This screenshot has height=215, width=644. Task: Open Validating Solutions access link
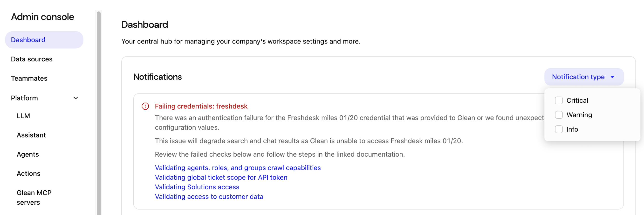pos(197,187)
